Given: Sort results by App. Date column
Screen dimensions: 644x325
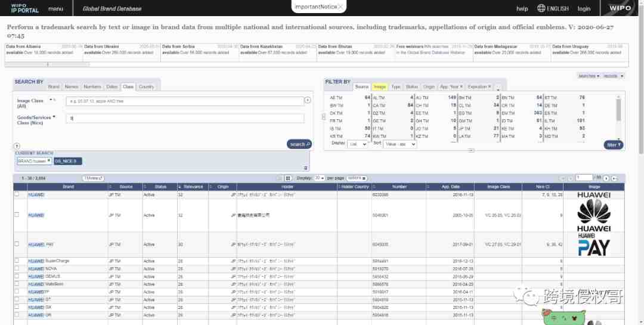Looking at the screenshot, I should (450, 187).
